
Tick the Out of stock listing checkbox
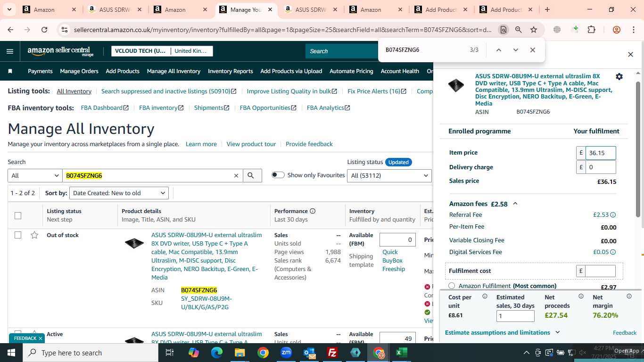click(x=18, y=235)
